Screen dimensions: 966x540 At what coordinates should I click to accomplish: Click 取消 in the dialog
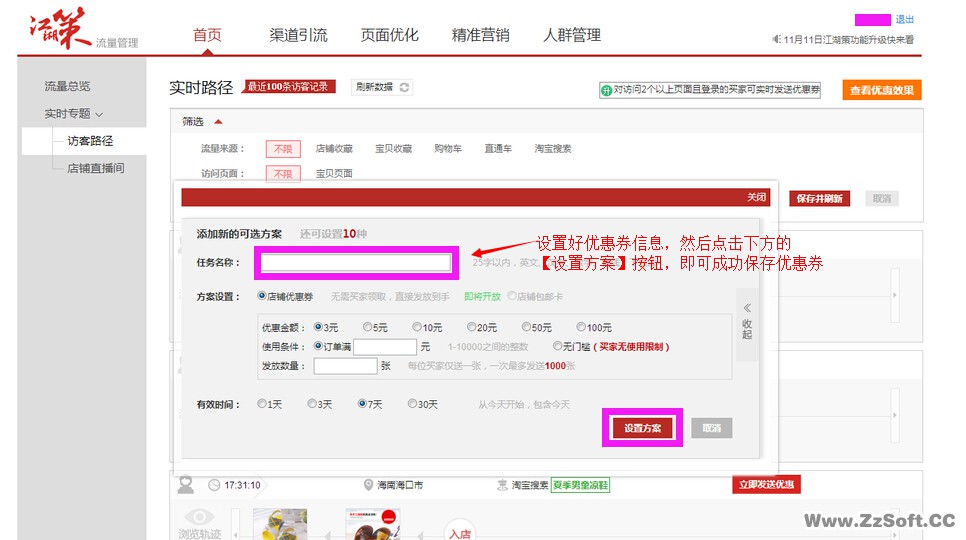click(x=712, y=428)
